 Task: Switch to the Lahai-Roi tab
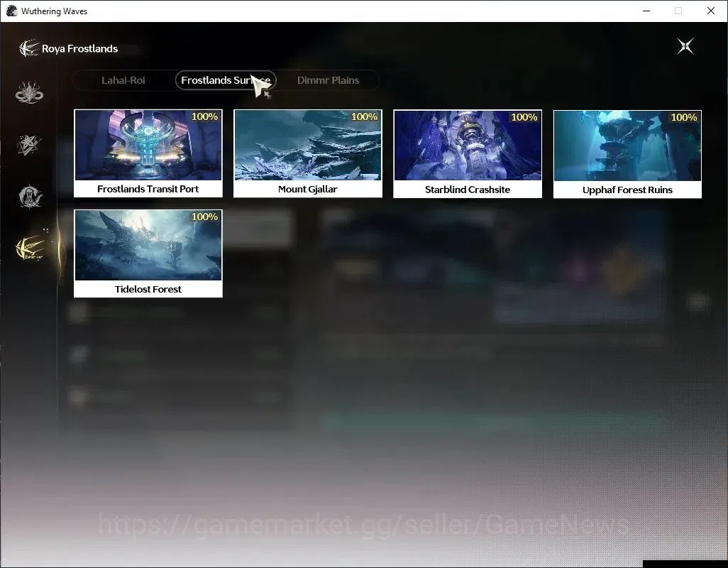[123, 80]
